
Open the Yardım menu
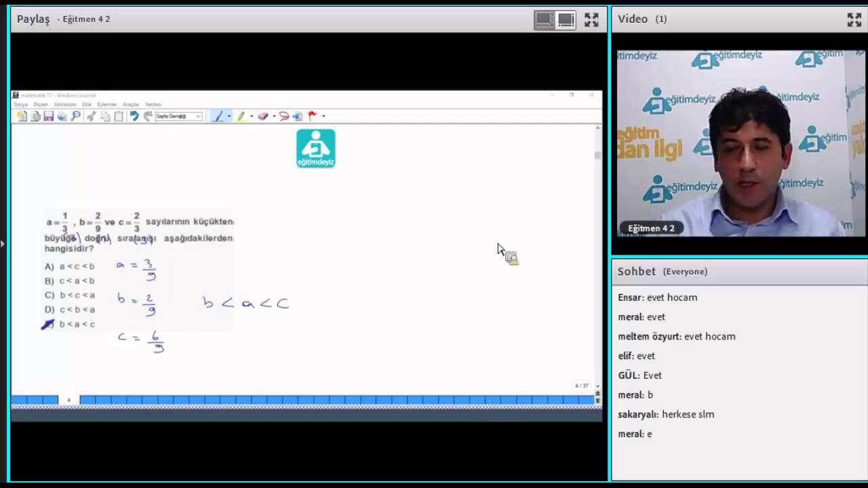pos(153,104)
